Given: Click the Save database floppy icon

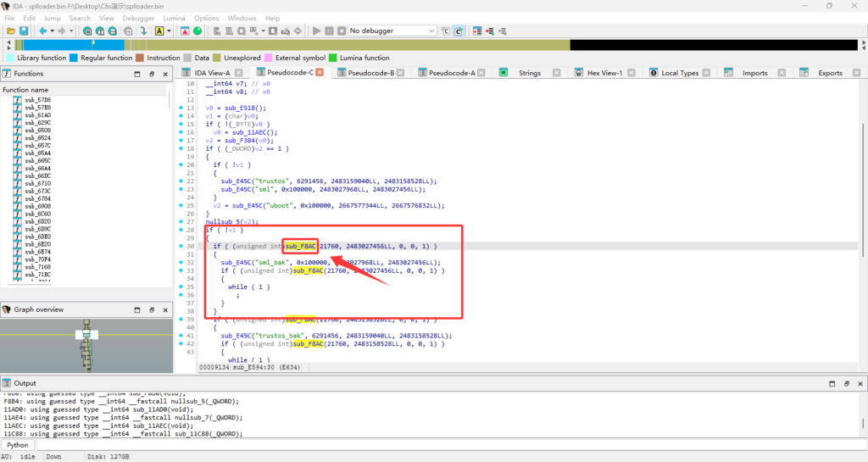Looking at the screenshot, I should tap(24, 31).
